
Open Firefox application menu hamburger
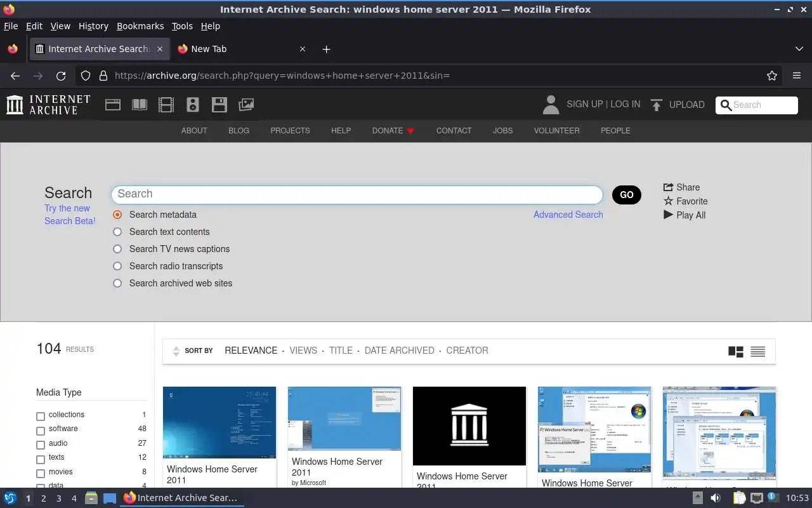797,76
